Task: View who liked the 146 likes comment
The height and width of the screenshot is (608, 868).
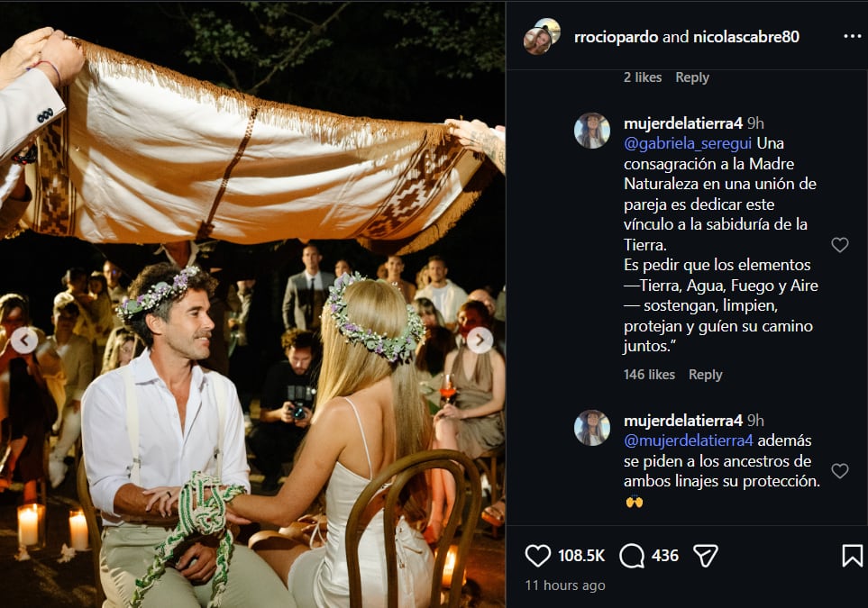Action: coord(649,375)
